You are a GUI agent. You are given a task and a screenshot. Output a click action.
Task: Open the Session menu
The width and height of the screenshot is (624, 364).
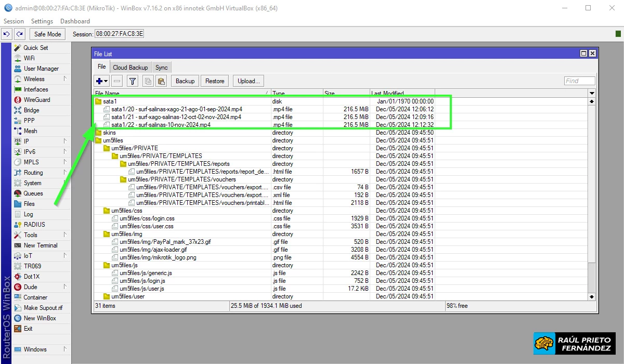(13, 21)
